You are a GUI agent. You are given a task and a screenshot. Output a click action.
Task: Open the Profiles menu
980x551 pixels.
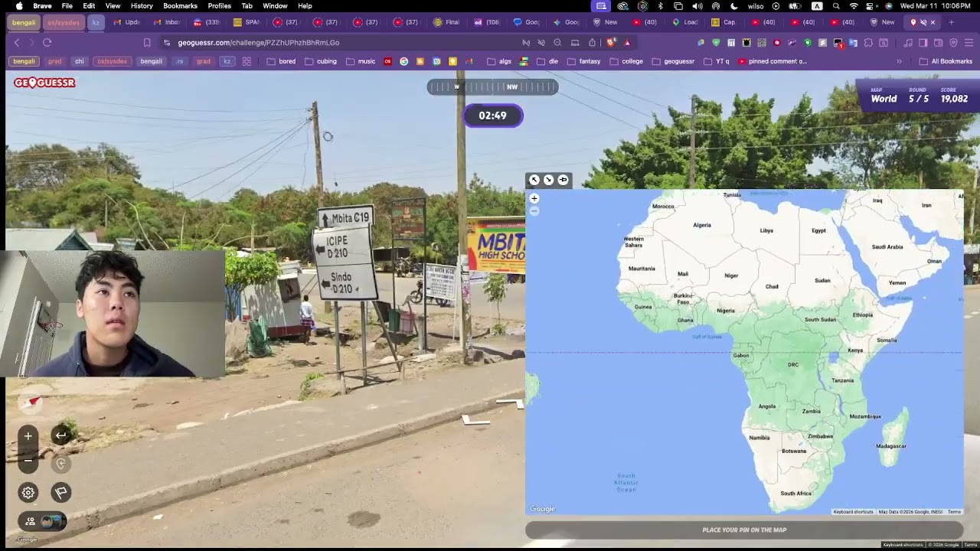(x=219, y=6)
